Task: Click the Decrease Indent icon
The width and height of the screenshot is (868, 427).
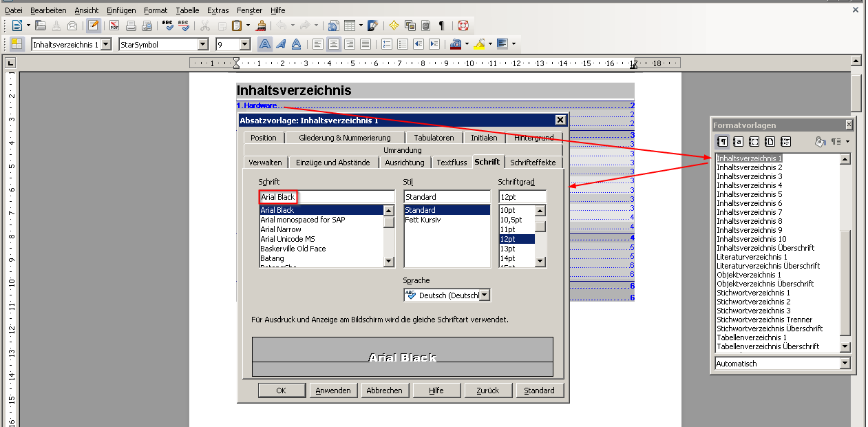Action: click(419, 44)
